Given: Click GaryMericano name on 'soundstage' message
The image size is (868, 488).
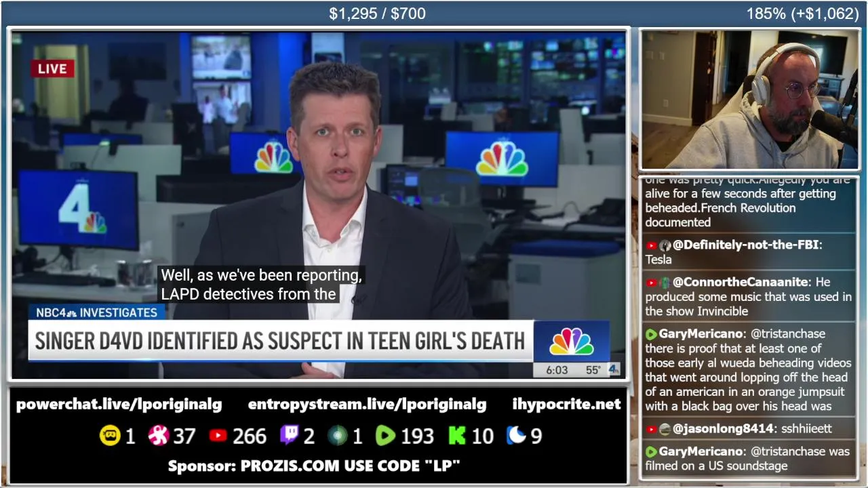Looking at the screenshot, I should point(701,451).
